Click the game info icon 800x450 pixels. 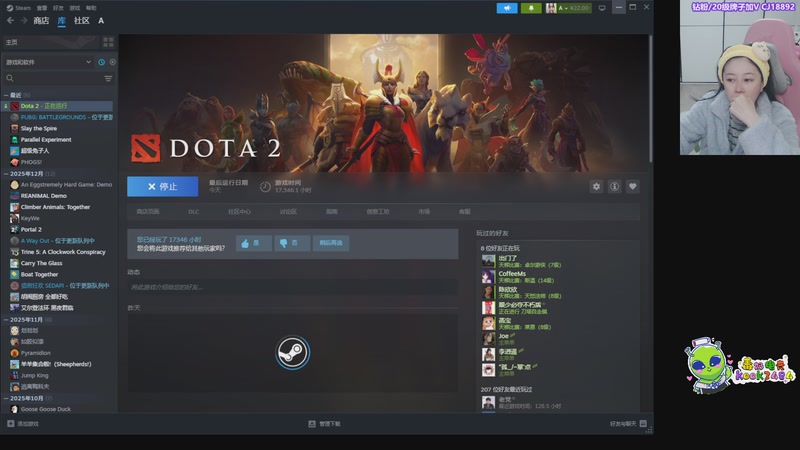pos(615,186)
